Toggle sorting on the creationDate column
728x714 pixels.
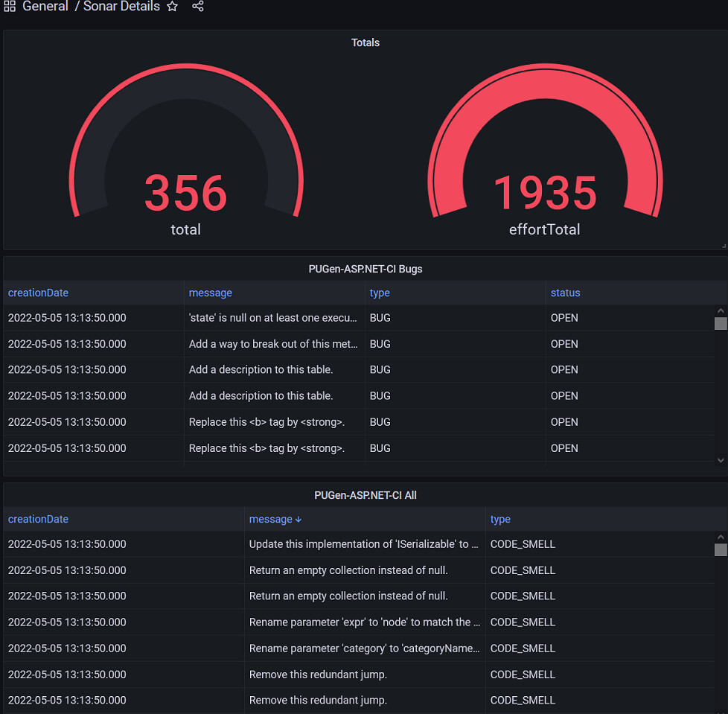coord(38,519)
